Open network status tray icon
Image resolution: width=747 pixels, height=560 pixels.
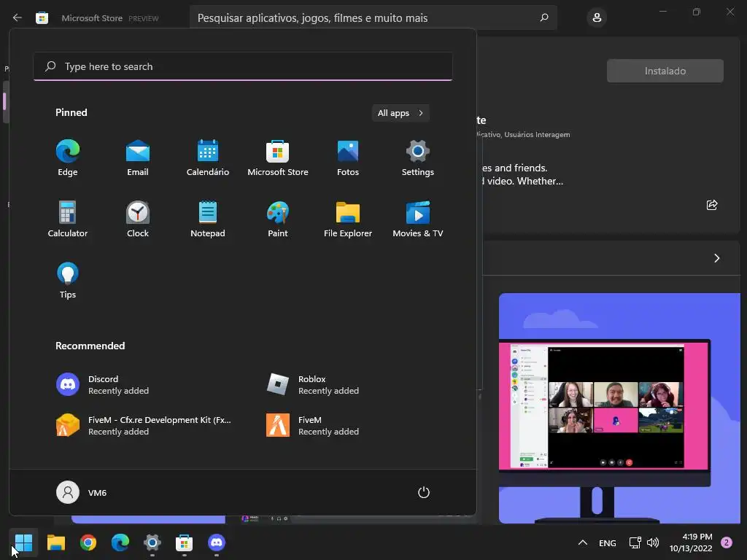tap(635, 542)
